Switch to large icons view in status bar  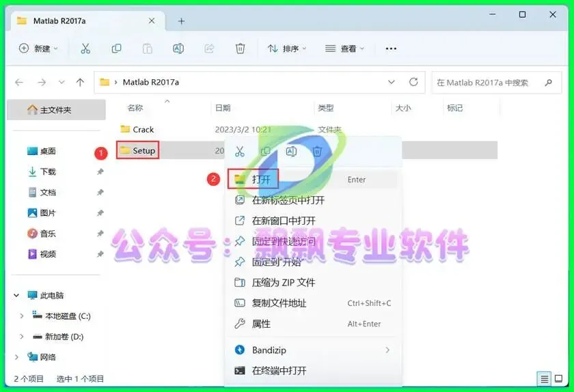click(x=559, y=379)
